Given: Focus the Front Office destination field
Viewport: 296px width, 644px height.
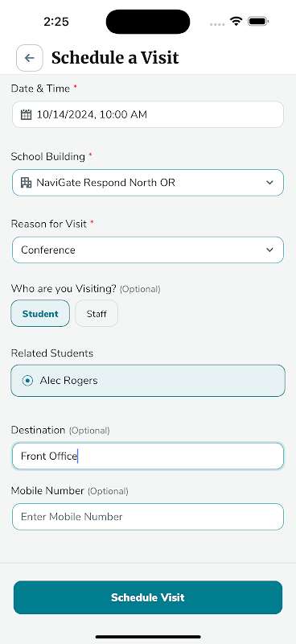Looking at the screenshot, I should coord(148,456).
